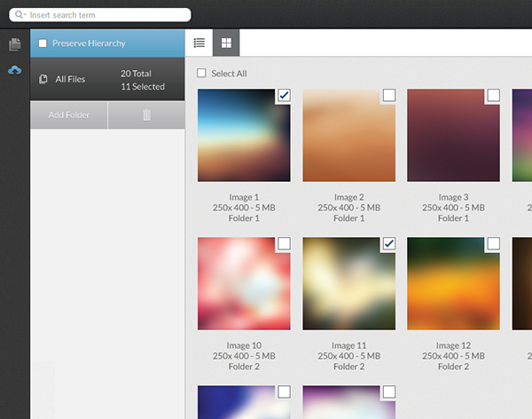
Task: Open the files icon in left sidebar
Action: pyautogui.click(x=14, y=44)
